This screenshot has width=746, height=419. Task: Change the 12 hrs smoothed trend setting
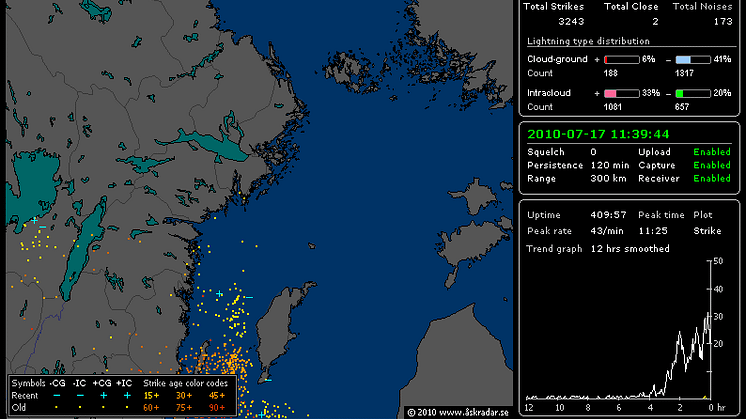point(630,248)
